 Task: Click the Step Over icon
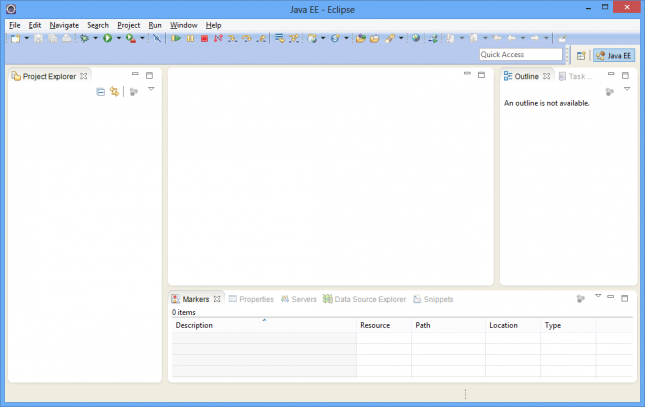tap(247, 39)
